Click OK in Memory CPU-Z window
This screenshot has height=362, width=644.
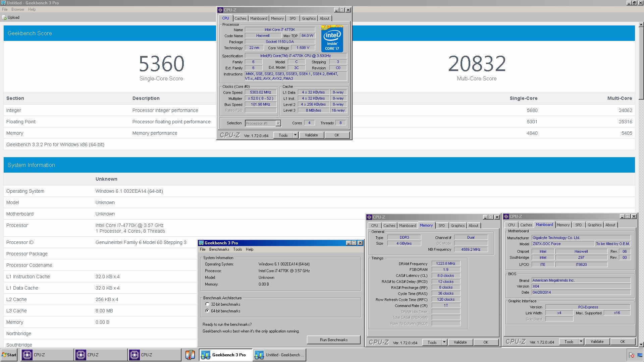486,342
